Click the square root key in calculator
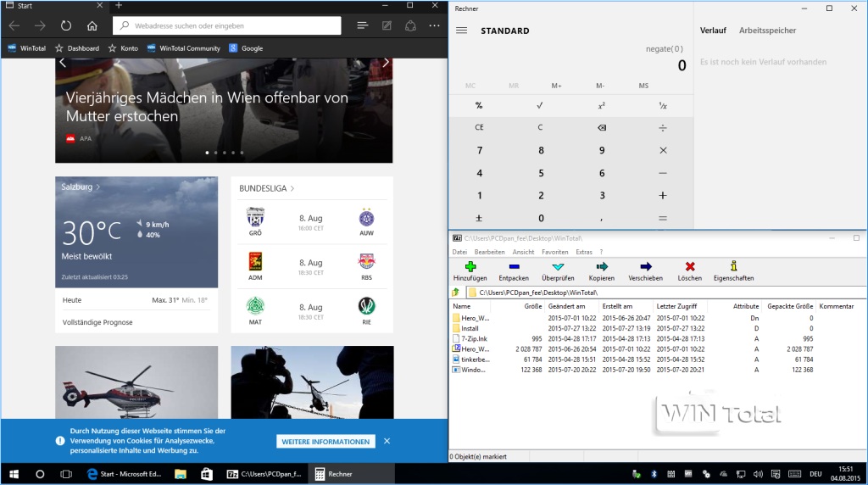The image size is (868, 485). [x=540, y=105]
